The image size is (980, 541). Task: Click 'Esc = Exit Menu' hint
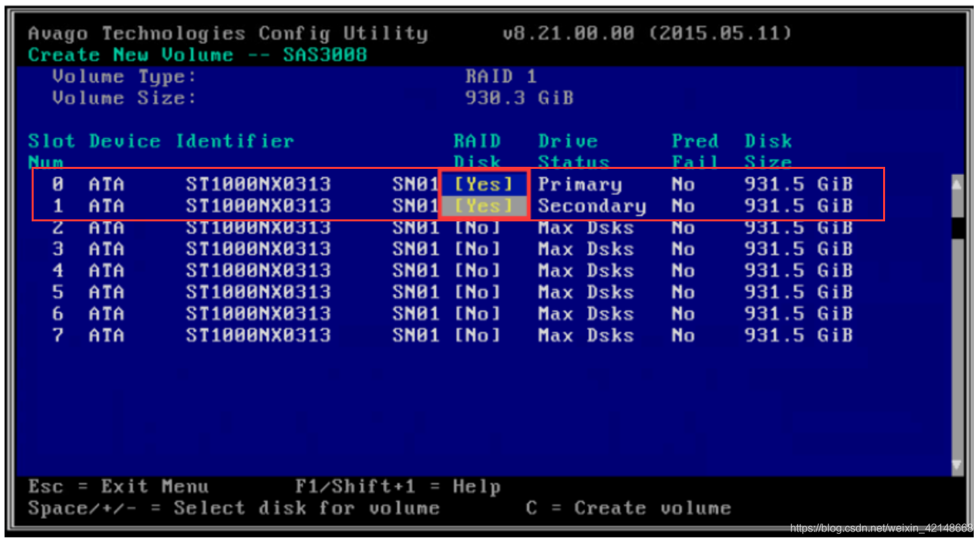[x=118, y=486]
